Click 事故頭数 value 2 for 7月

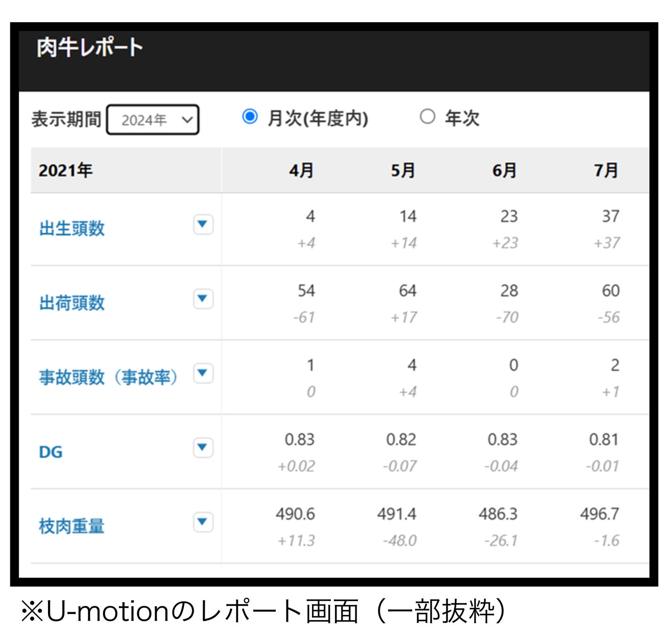coord(615,365)
